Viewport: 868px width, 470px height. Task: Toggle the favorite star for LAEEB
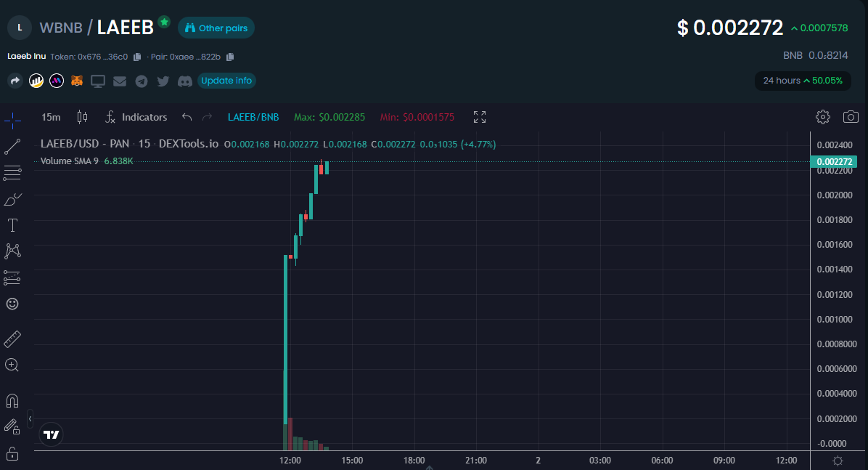(164, 22)
